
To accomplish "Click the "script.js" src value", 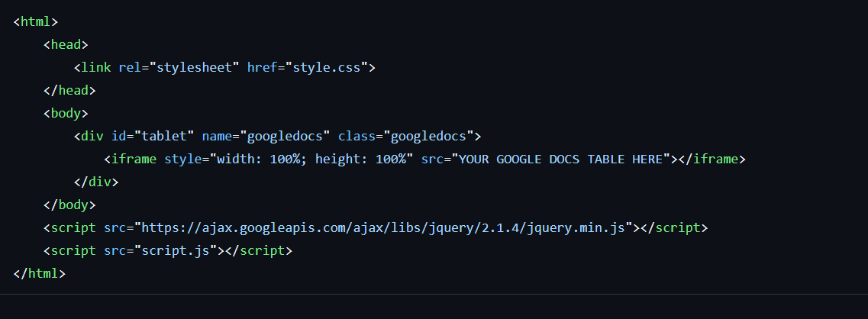I will click(176, 250).
